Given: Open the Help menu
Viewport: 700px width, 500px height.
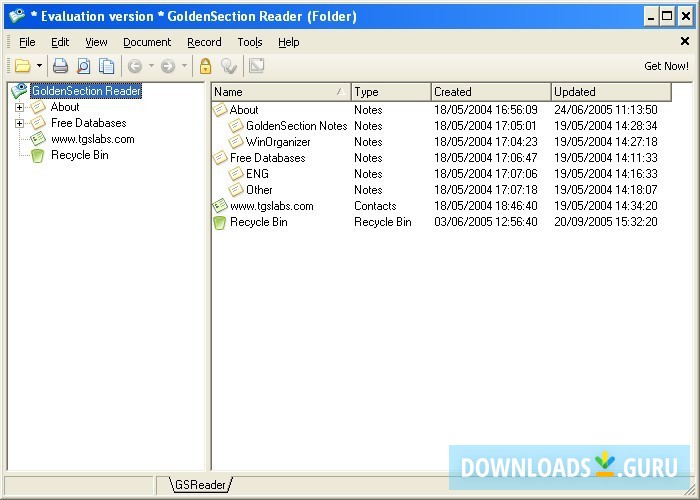Looking at the screenshot, I should 288,42.
